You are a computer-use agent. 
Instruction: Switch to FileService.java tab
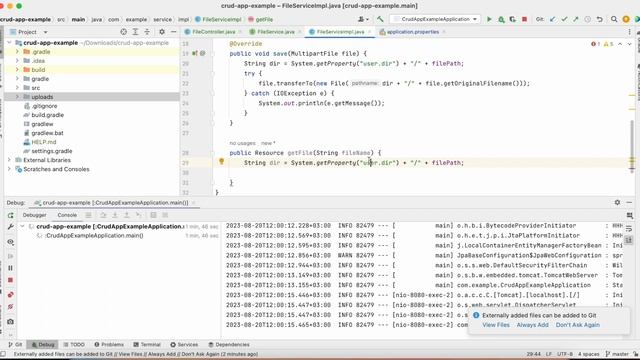(x=276, y=32)
